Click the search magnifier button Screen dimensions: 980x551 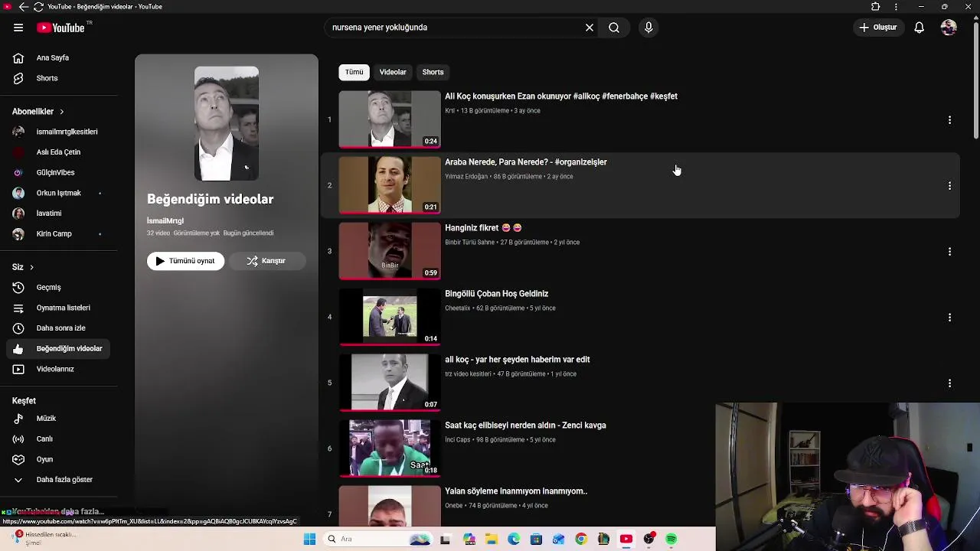click(x=614, y=28)
